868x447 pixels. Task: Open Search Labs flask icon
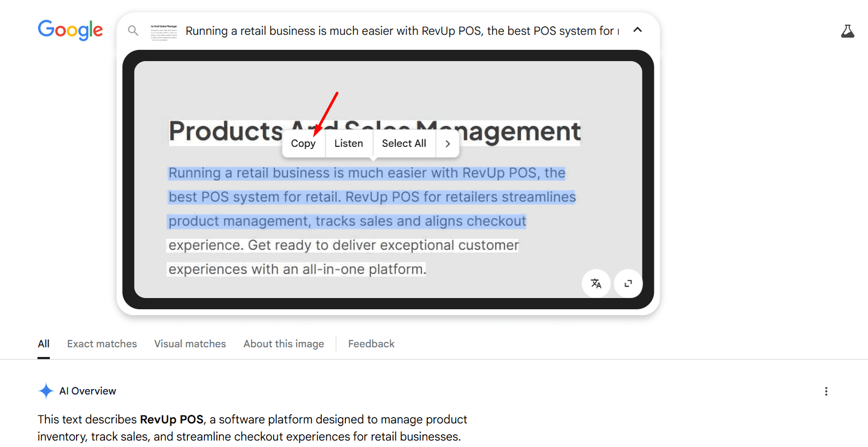point(848,31)
